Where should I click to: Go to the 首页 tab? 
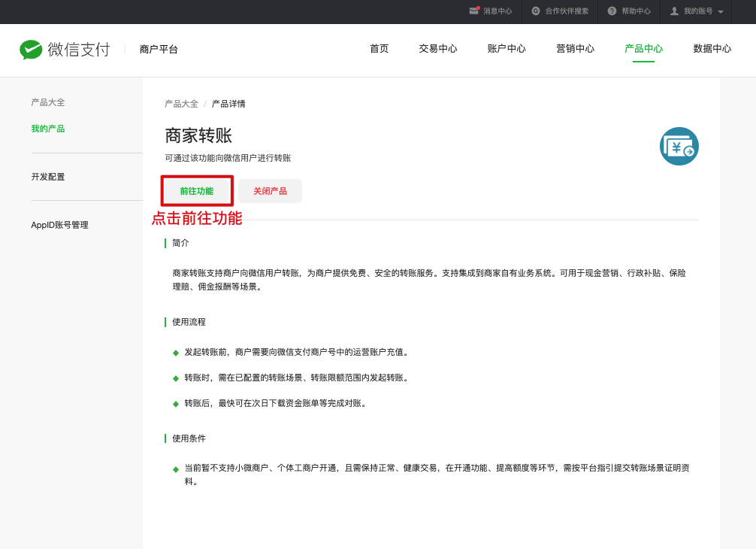pos(379,49)
